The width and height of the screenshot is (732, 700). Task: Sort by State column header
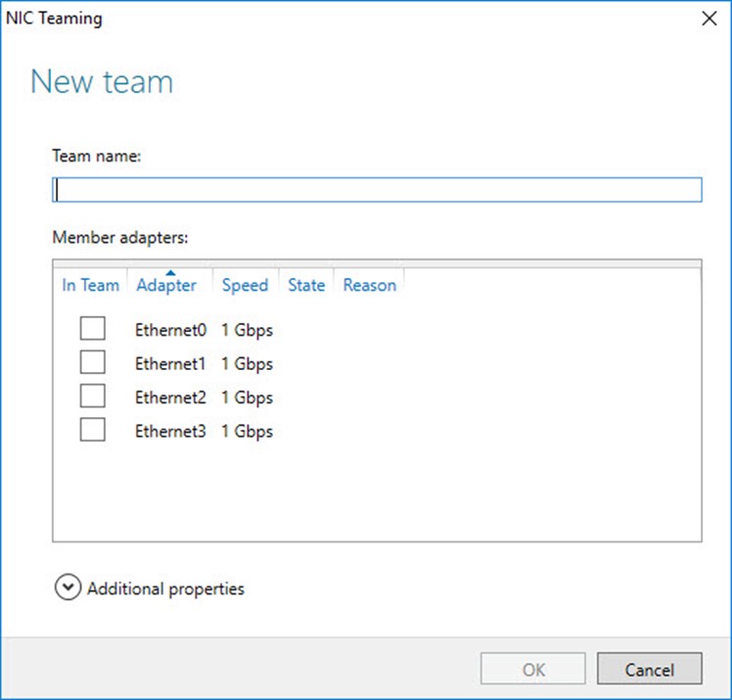[x=306, y=285]
